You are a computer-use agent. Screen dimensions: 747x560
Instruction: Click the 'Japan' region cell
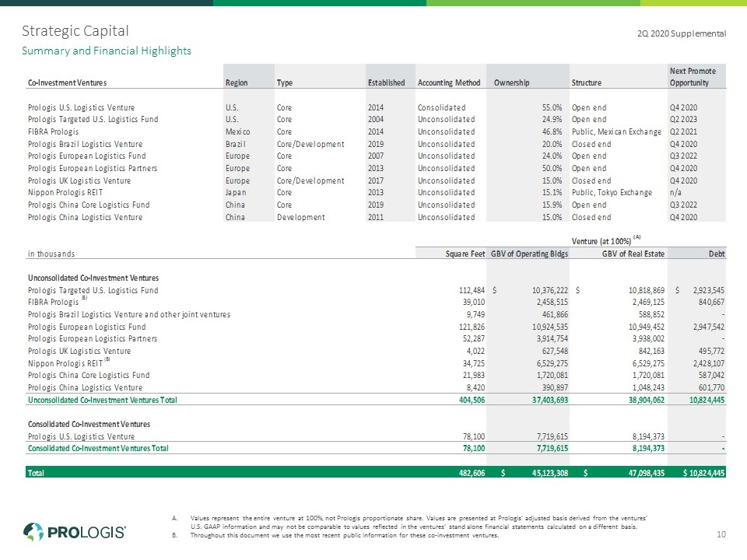click(236, 192)
